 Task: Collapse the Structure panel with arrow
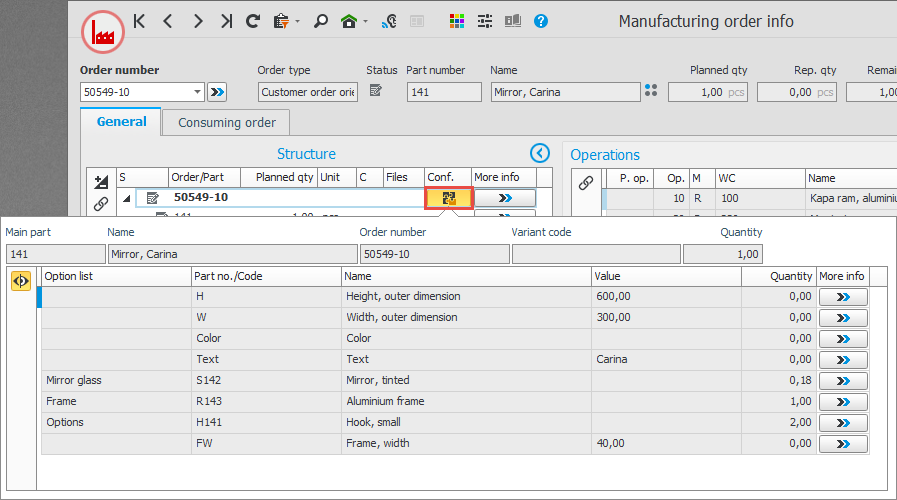[x=540, y=153]
